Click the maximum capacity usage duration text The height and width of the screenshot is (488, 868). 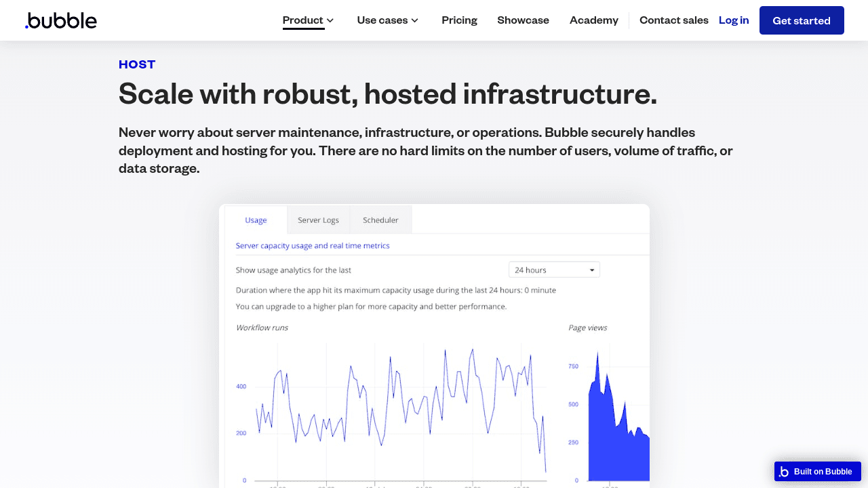(395, 290)
